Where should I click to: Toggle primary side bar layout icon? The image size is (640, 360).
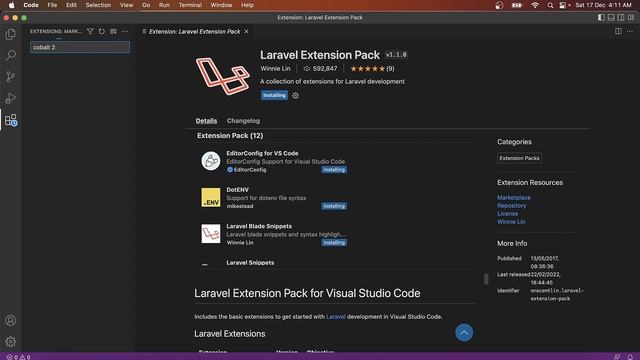(601, 18)
